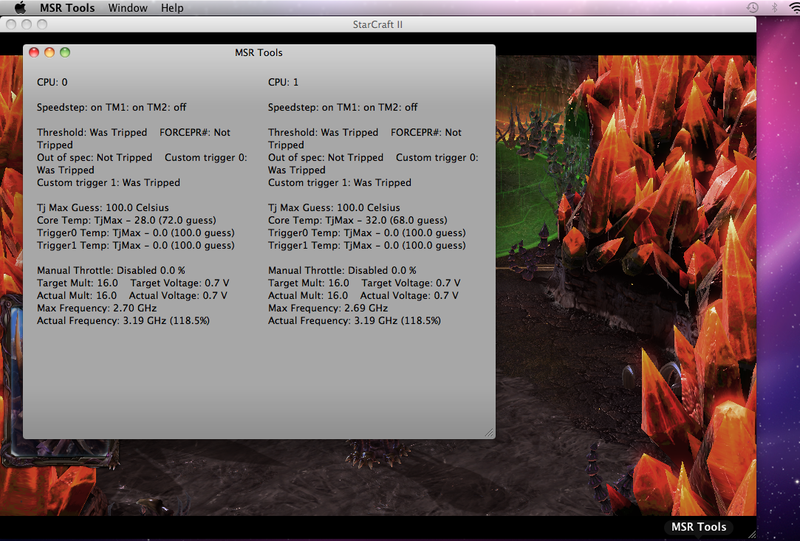The height and width of the screenshot is (541, 800).
Task: Click CPU 0 'Actual Voltage: 0.7 V' value
Action: (178, 296)
